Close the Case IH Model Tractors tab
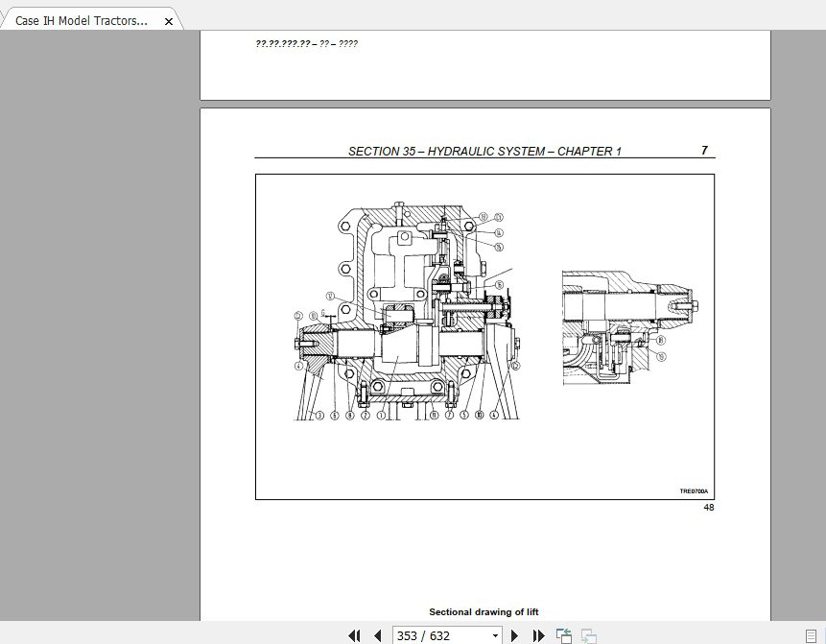This screenshot has height=644, width=826. click(169, 22)
